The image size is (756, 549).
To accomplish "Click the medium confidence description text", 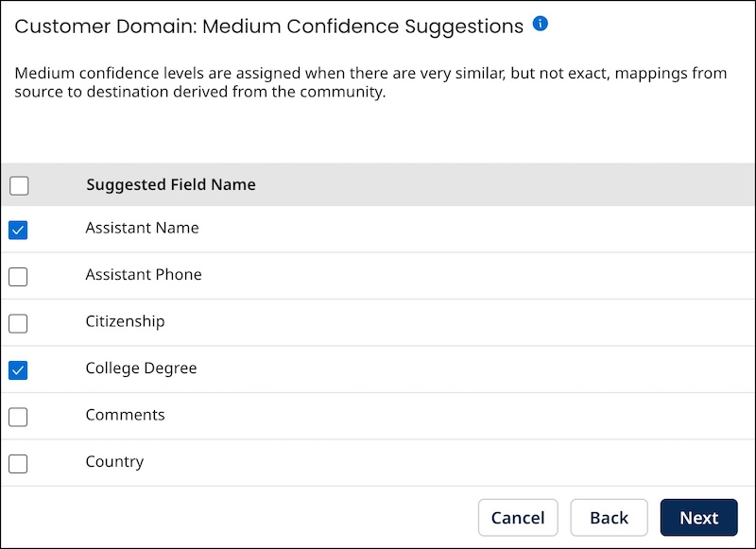I will click(369, 81).
